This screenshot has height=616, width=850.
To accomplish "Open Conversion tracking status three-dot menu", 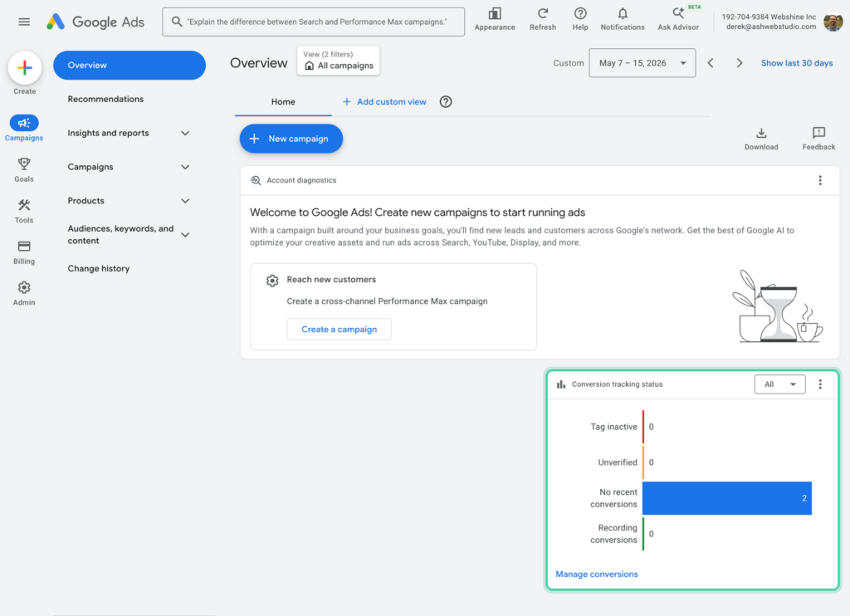I will point(819,384).
